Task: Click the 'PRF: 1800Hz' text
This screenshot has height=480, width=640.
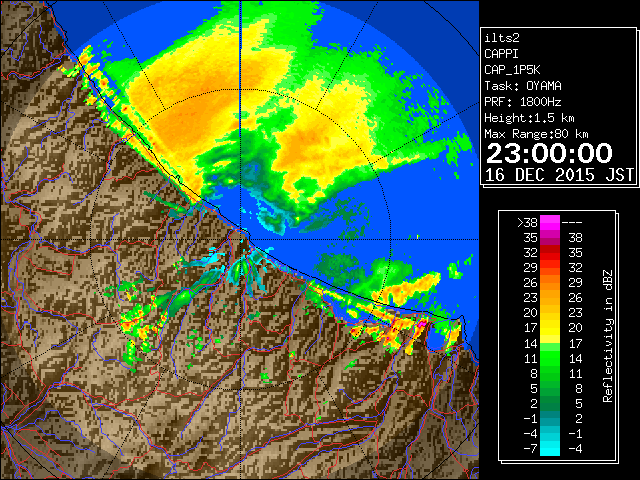Action: pos(523,102)
